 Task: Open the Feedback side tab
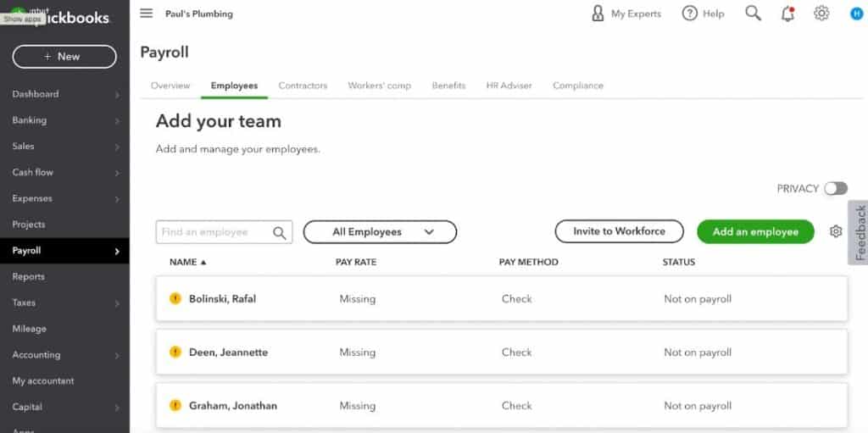click(x=859, y=232)
